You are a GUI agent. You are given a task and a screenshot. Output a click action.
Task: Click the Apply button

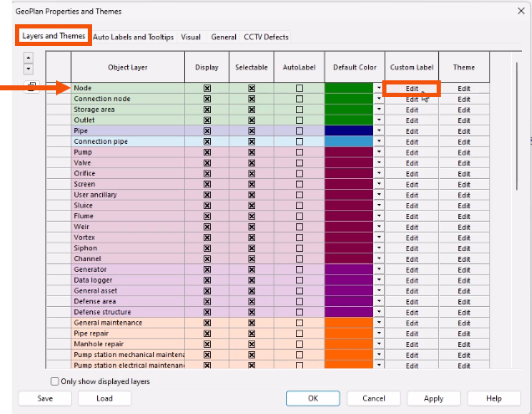(433, 398)
